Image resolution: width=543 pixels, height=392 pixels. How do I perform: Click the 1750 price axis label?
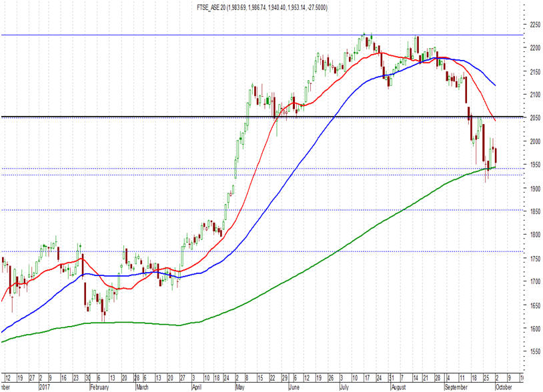tap(535, 259)
